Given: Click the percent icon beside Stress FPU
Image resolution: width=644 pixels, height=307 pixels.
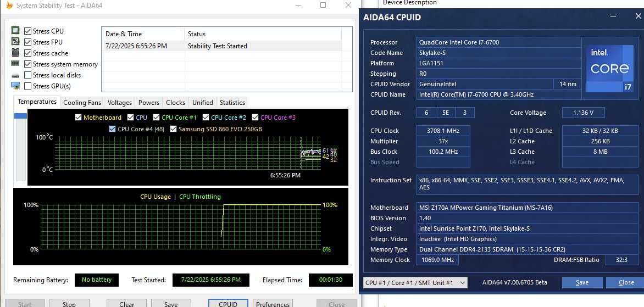Looking at the screenshot, I should point(15,41).
